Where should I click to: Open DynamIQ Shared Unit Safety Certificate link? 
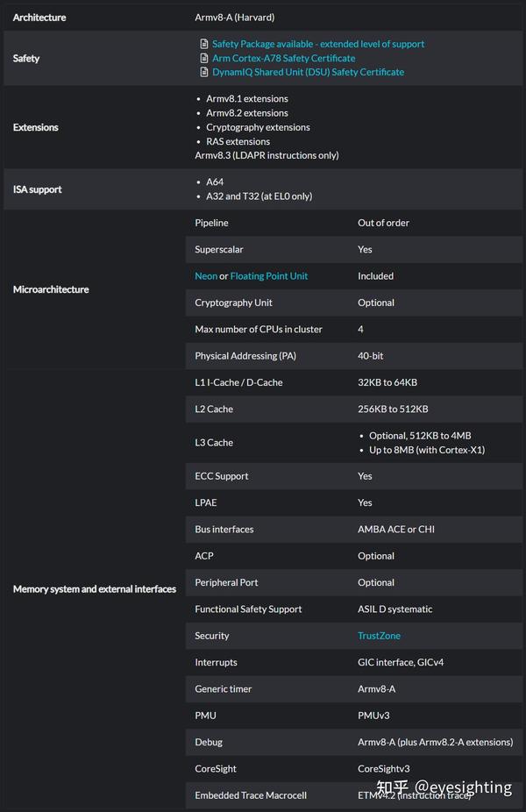[x=308, y=72]
